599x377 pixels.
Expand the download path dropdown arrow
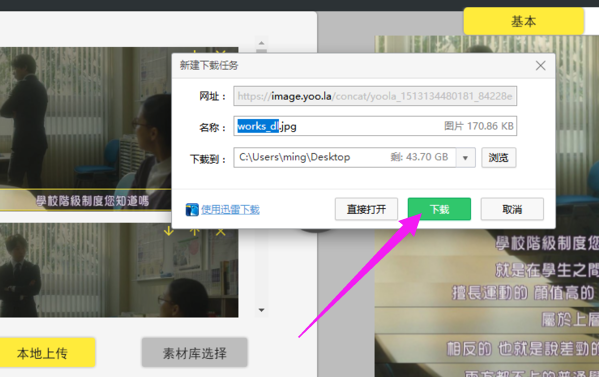tap(465, 158)
